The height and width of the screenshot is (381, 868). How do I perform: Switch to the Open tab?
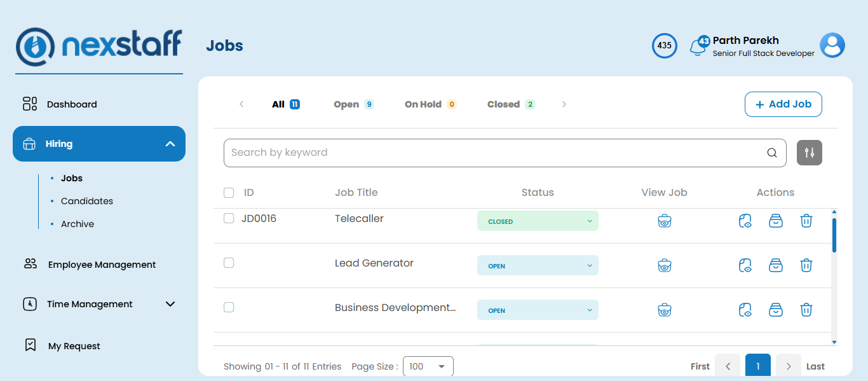click(354, 104)
